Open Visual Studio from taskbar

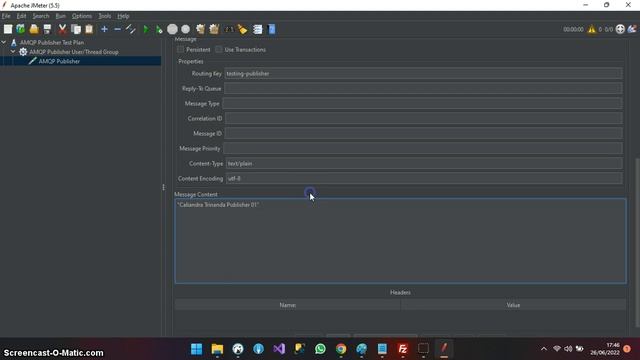(279, 349)
